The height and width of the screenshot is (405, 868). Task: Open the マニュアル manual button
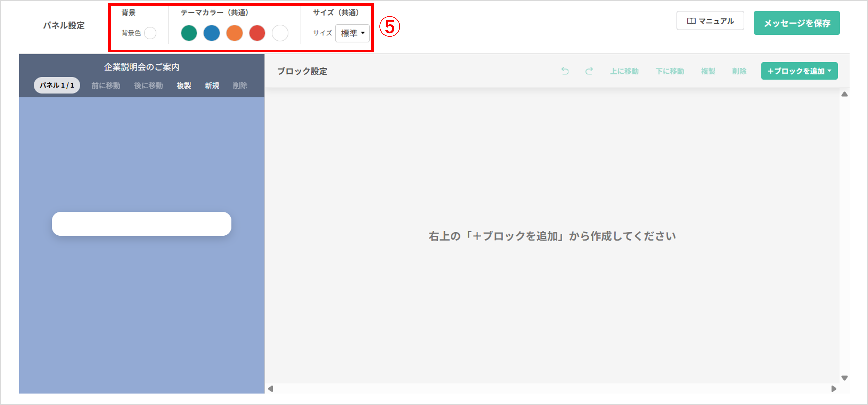[710, 21]
